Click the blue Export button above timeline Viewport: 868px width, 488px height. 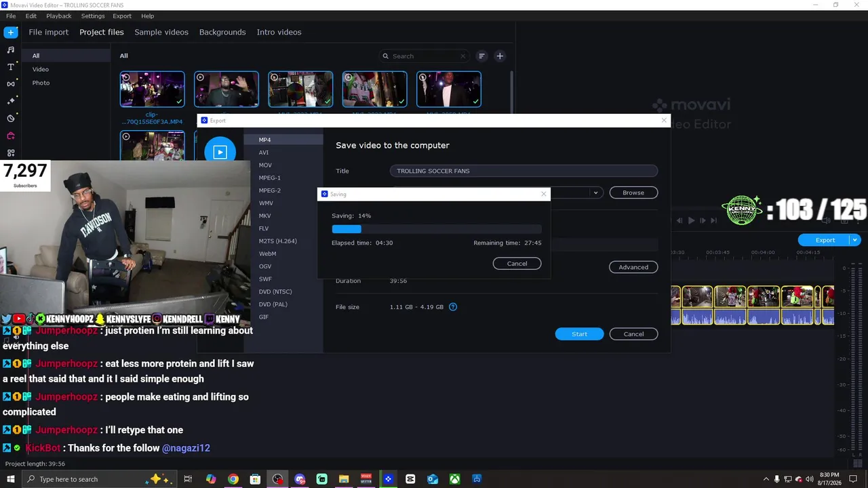(825, 240)
